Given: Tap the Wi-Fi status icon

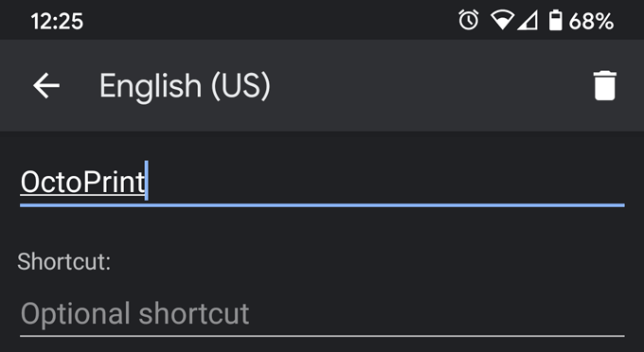Looking at the screenshot, I should [x=502, y=20].
